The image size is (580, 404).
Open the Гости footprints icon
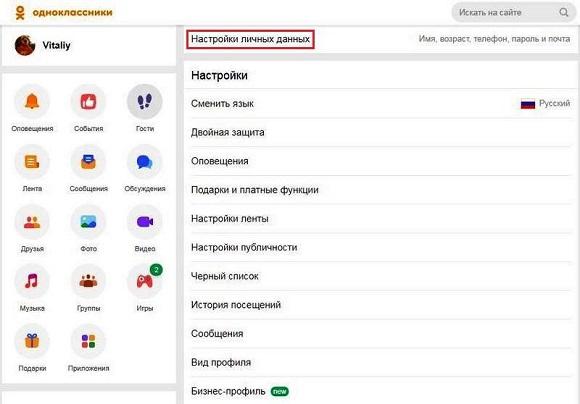[x=145, y=102]
